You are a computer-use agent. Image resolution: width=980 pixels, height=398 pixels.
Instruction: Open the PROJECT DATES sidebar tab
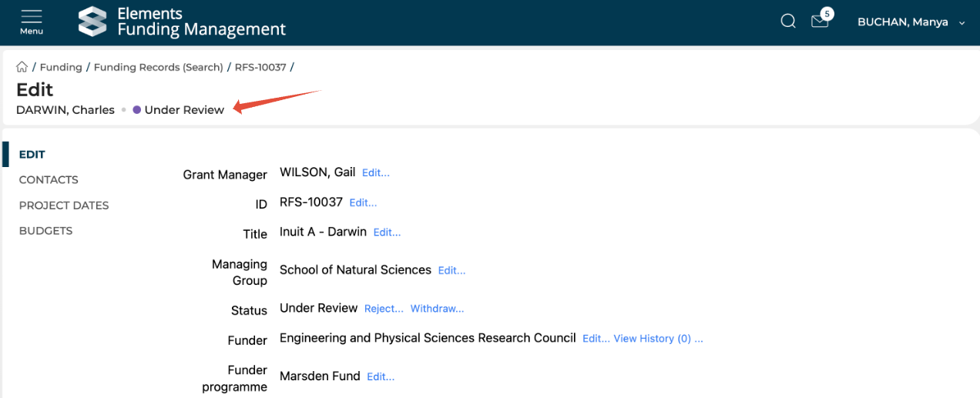64,206
